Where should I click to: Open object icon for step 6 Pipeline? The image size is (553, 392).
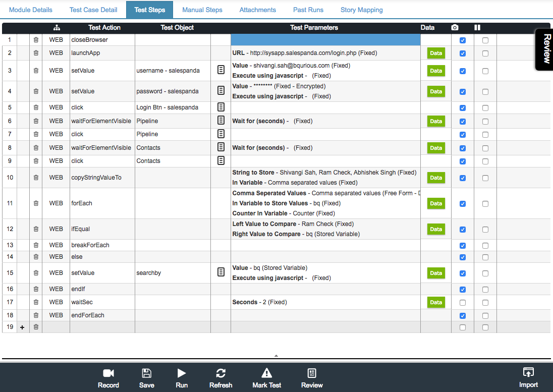point(221,120)
